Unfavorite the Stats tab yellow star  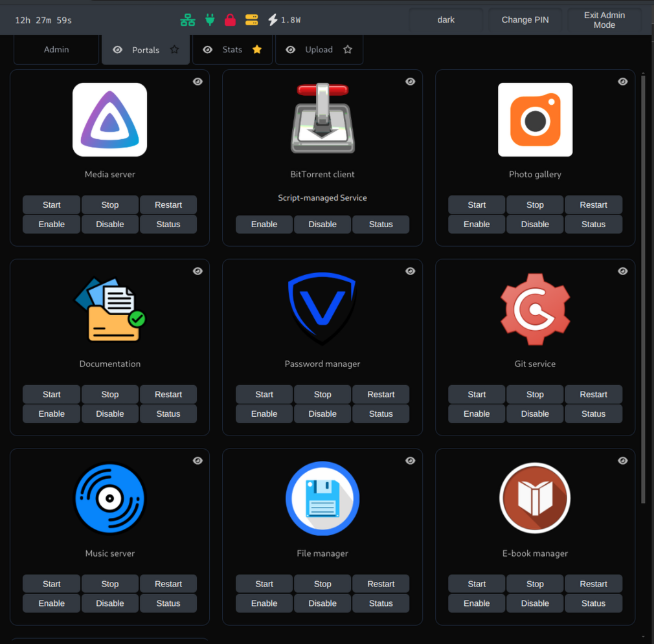257,50
